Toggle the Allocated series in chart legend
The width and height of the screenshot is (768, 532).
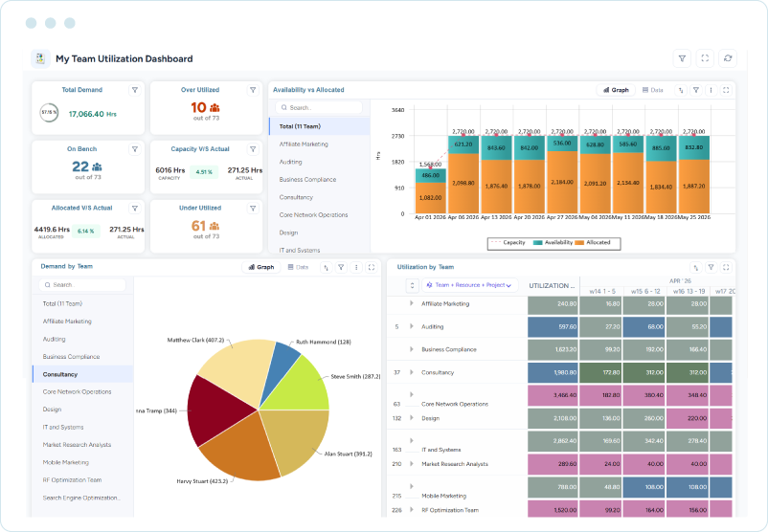593,243
